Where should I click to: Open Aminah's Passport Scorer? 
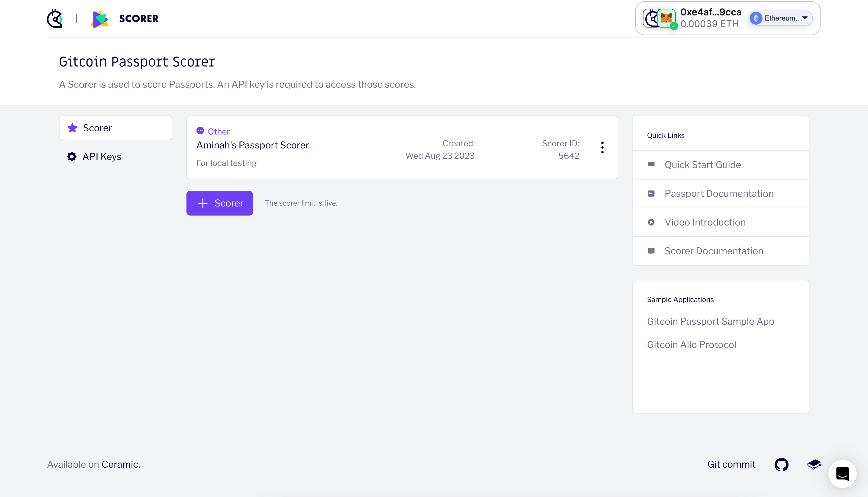coord(252,145)
